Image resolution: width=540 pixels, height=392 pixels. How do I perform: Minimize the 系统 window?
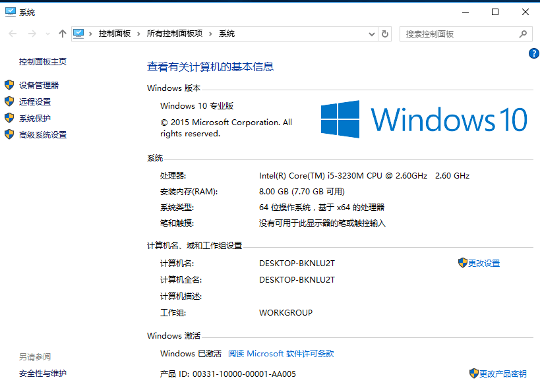tap(465, 12)
